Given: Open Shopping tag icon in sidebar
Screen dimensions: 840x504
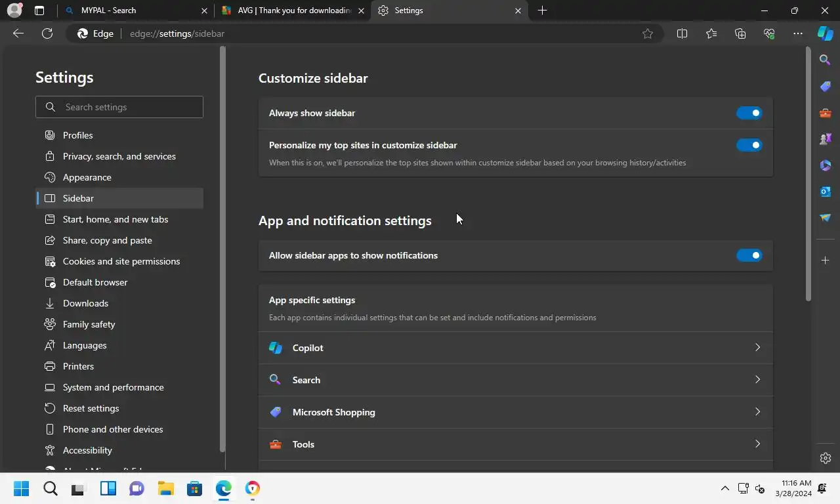Looking at the screenshot, I should coord(826,86).
